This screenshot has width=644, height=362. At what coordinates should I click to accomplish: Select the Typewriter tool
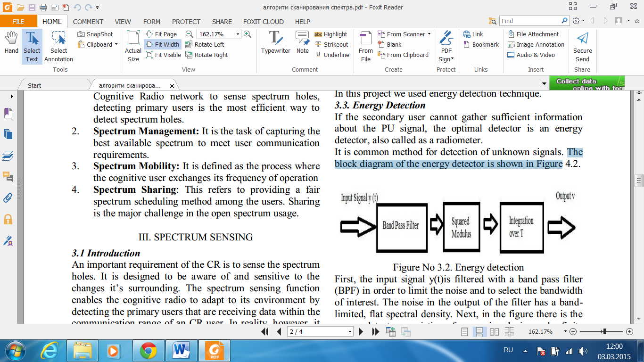(275, 42)
